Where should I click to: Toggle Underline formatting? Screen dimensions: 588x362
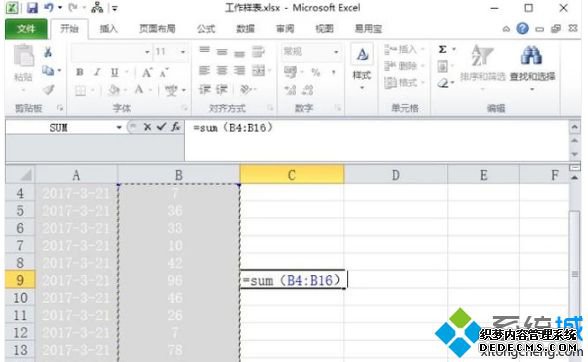click(115, 72)
